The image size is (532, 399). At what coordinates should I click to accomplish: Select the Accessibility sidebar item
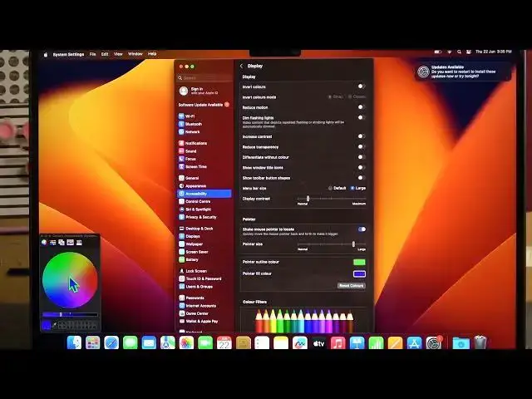204,194
